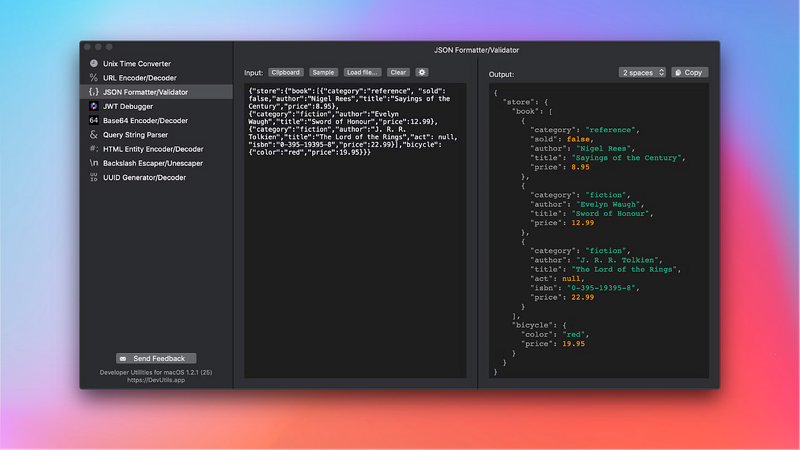Click the Load file... button

tap(362, 72)
